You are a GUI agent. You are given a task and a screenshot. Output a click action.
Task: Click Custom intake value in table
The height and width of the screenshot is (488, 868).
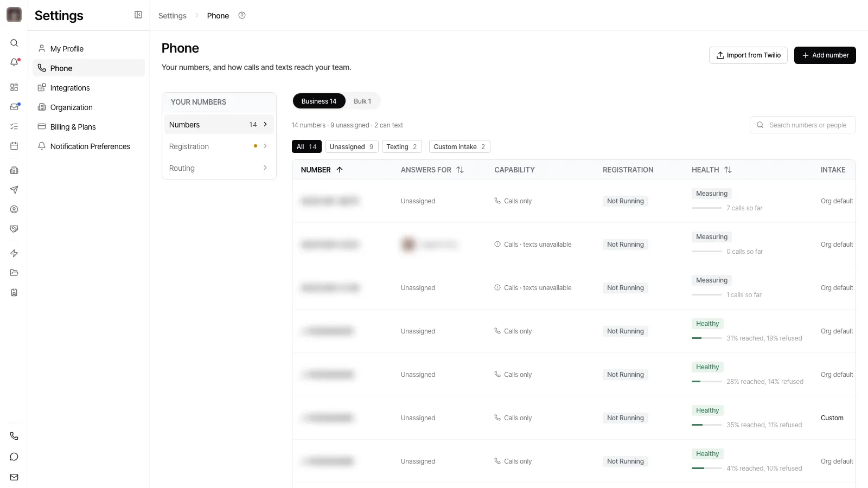[x=832, y=418]
